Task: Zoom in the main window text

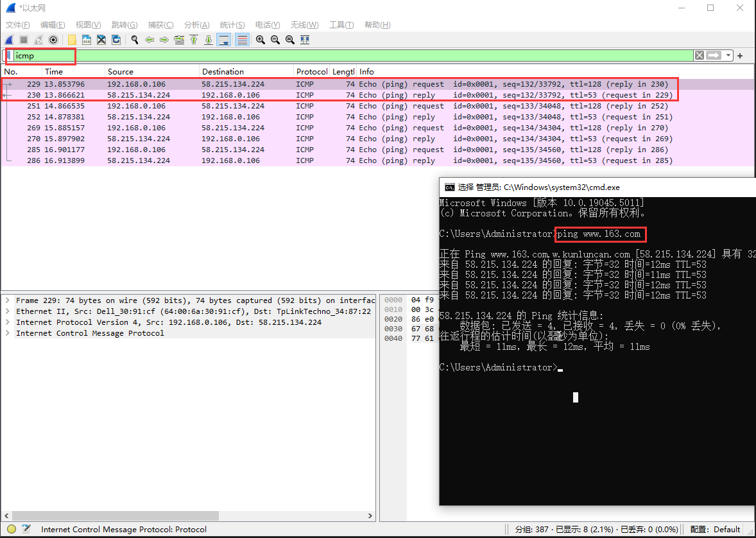Action: pos(261,40)
